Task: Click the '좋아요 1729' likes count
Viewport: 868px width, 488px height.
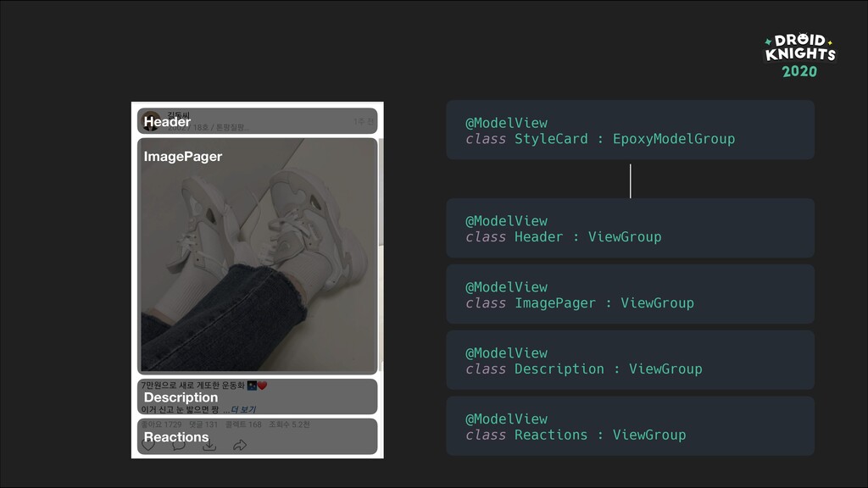Action: pos(161,424)
